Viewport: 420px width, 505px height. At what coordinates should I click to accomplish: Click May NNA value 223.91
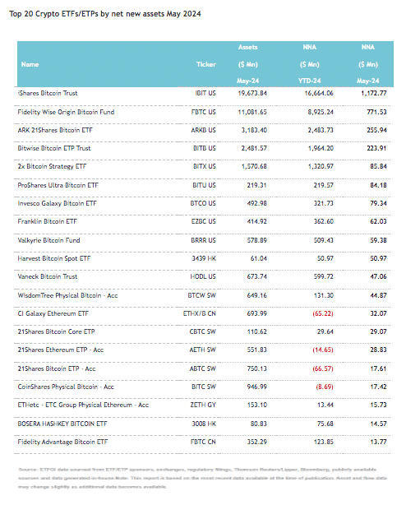tap(376, 149)
